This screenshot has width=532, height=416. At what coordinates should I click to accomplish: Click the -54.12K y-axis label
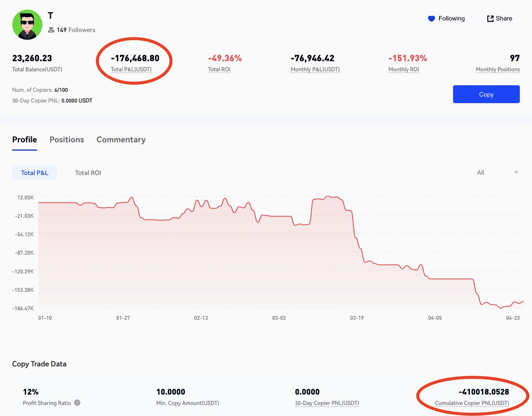pos(24,234)
